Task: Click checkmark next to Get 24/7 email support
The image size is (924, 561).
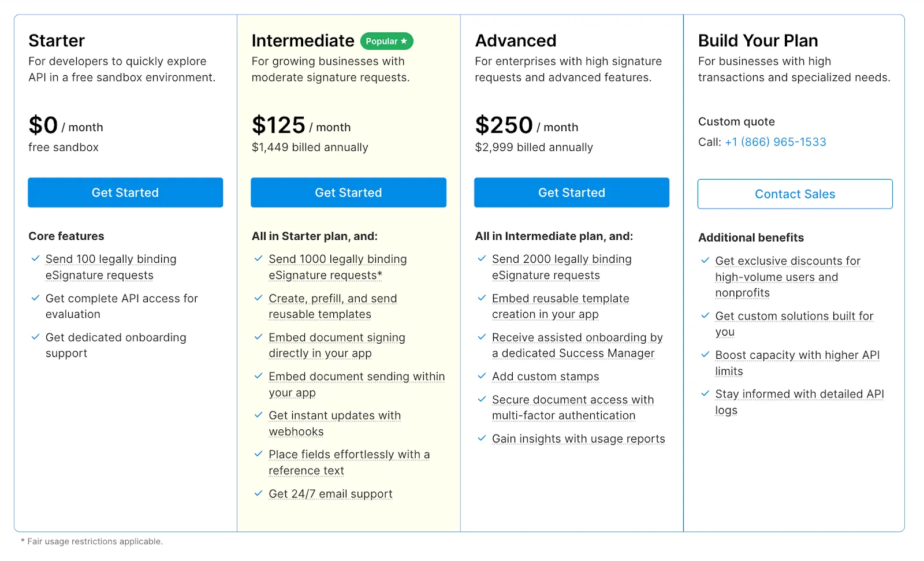Action: point(259,493)
